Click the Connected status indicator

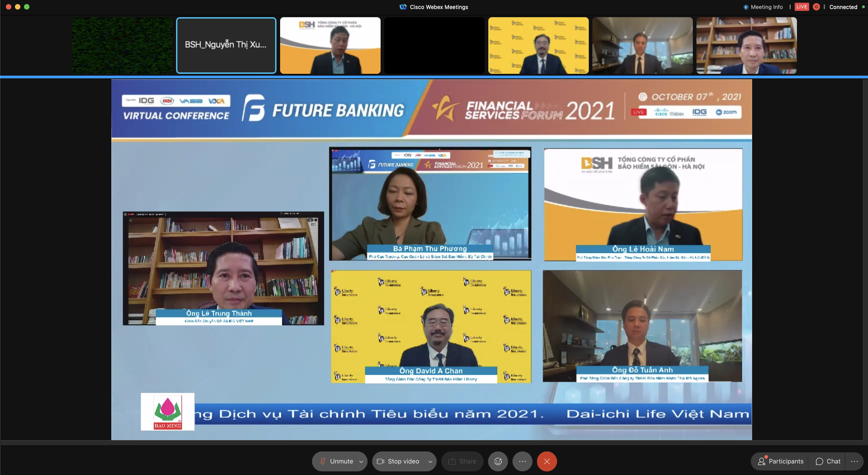(x=846, y=7)
